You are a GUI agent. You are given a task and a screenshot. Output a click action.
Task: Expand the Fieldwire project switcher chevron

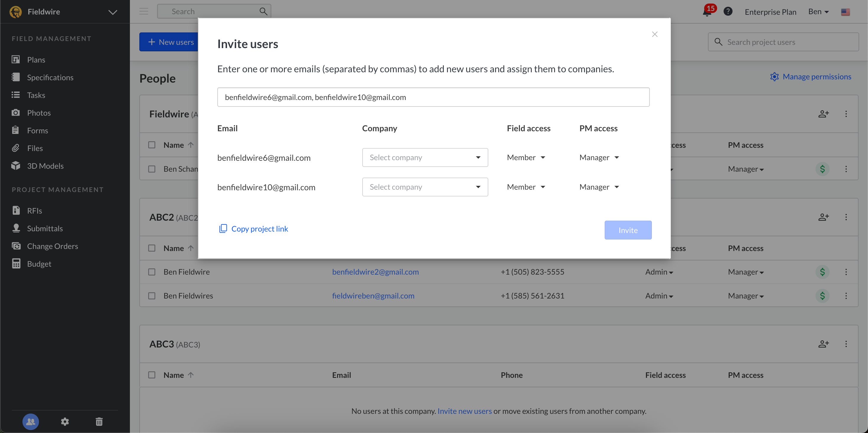pyautogui.click(x=112, y=12)
